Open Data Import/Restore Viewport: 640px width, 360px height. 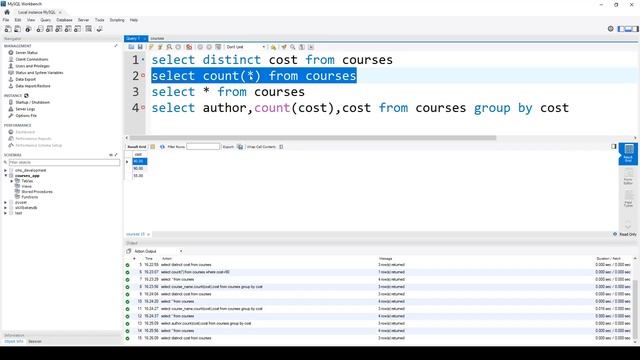[33, 86]
